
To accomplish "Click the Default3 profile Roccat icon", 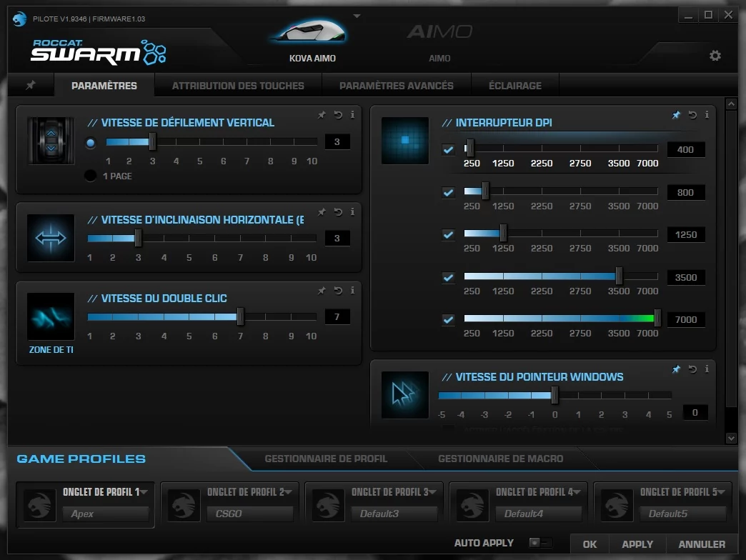I will tap(328, 505).
